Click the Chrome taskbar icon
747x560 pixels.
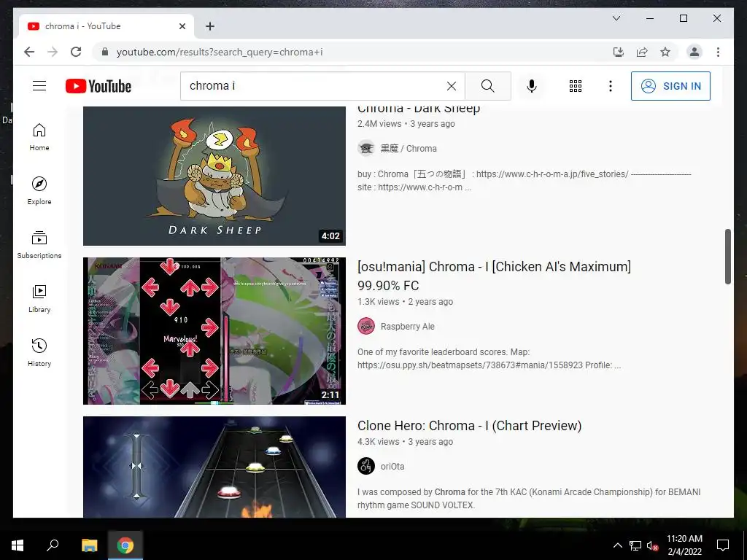tap(125, 545)
